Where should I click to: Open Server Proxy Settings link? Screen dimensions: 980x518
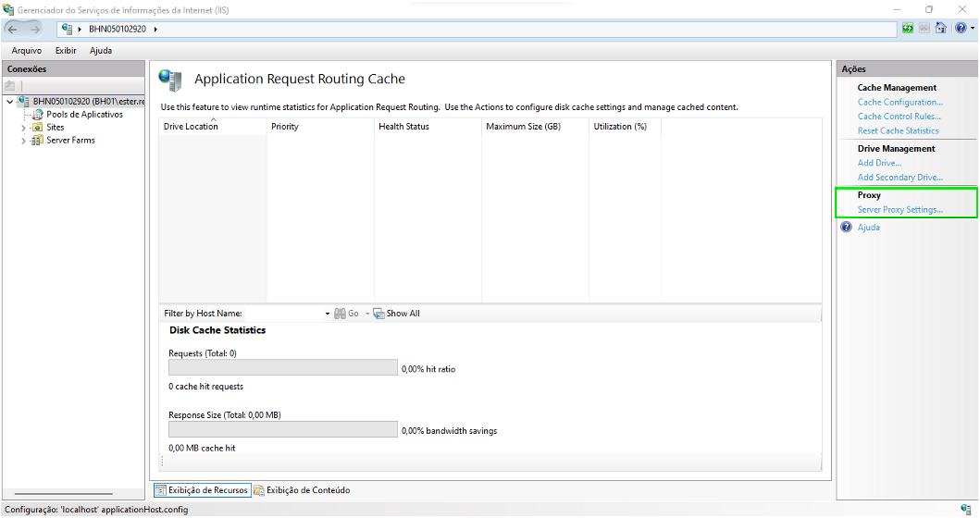point(899,210)
